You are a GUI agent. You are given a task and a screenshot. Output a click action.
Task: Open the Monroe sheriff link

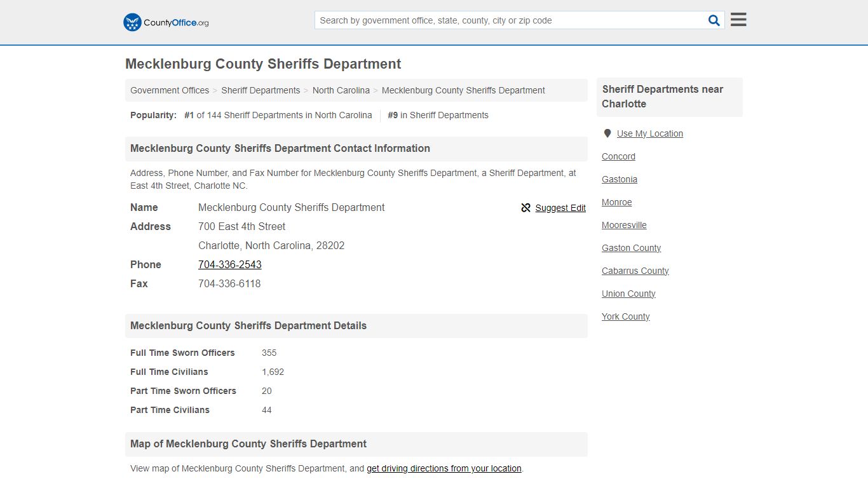pos(617,202)
